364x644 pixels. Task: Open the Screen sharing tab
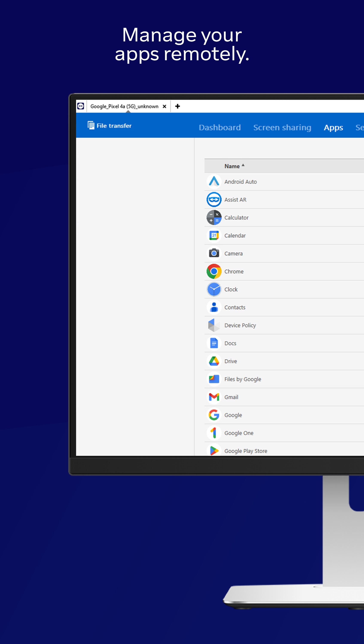pyautogui.click(x=282, y=127)
